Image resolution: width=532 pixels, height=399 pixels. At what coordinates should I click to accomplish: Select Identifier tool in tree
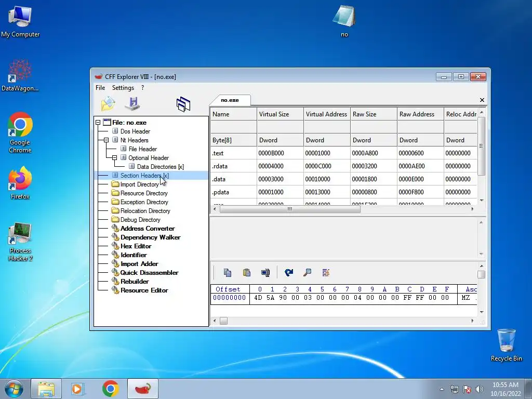pos(134,255)
